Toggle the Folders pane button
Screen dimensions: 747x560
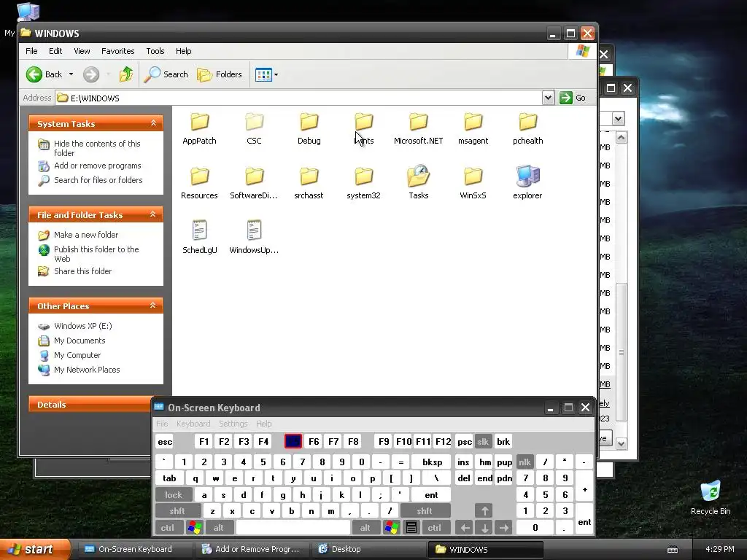[x=220, y=74]
